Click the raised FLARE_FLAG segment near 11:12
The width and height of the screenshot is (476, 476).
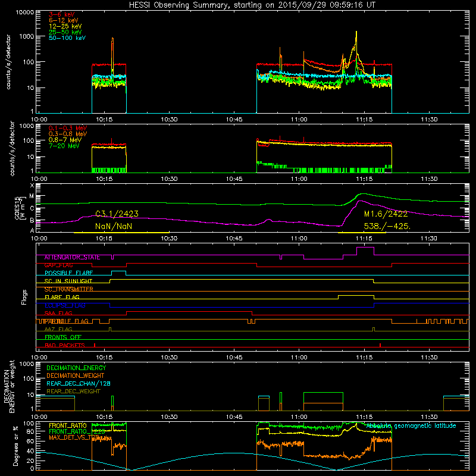pos(356,295)
